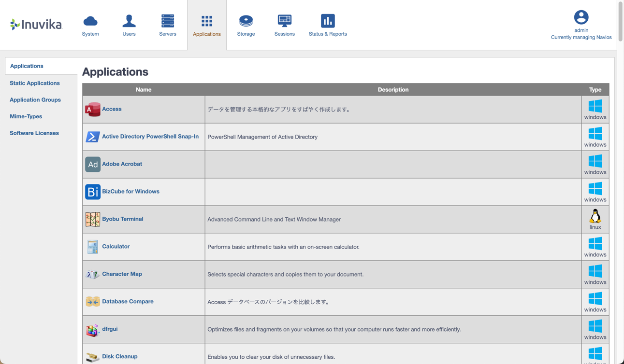The height and width of the screenshot is (364, 624).
Task: Open Software Licenses section
Action: pyautogui.click(x=34, y=133)
